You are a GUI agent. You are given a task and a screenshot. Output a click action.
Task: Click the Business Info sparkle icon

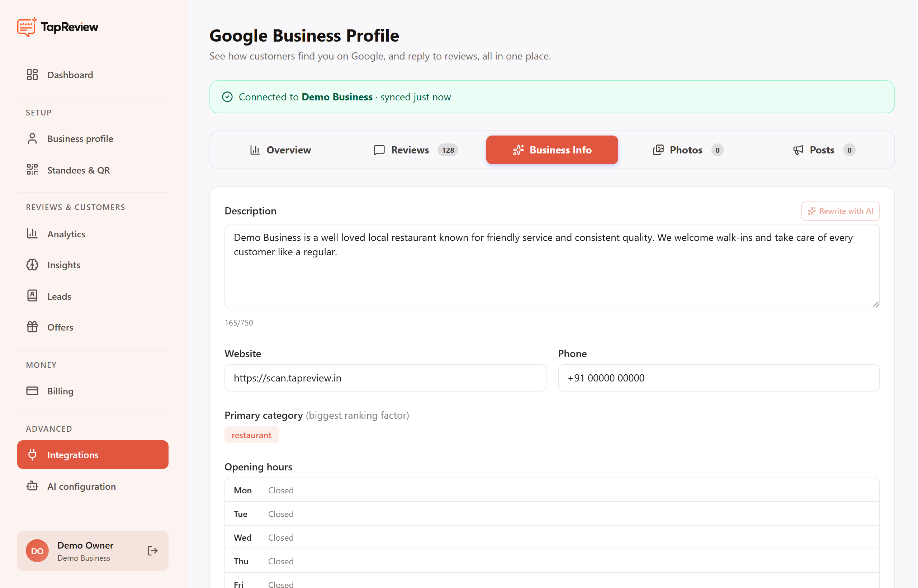[x=518, y=150]
